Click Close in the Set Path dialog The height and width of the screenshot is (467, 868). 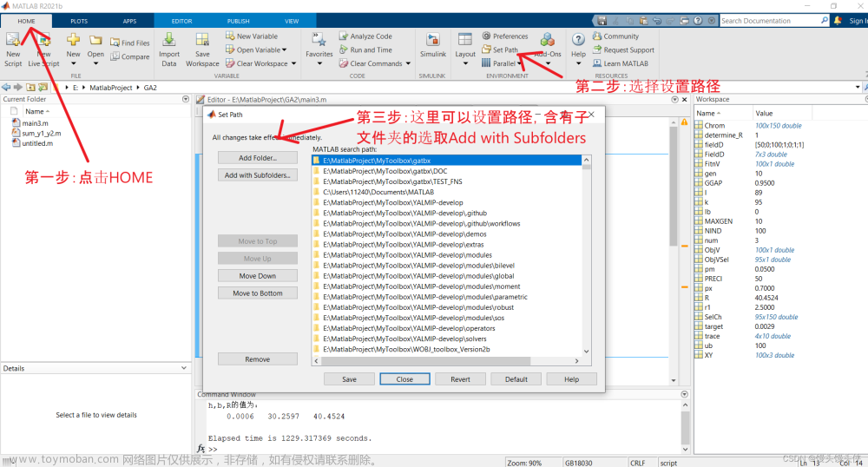(404, 379)
